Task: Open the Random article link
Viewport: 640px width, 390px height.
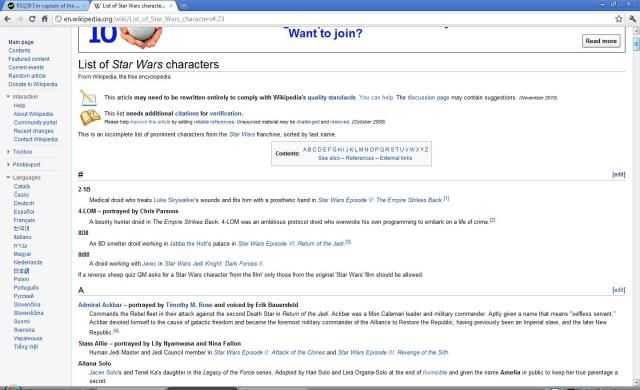Action: pyautogui.click(x=27, y=76)
